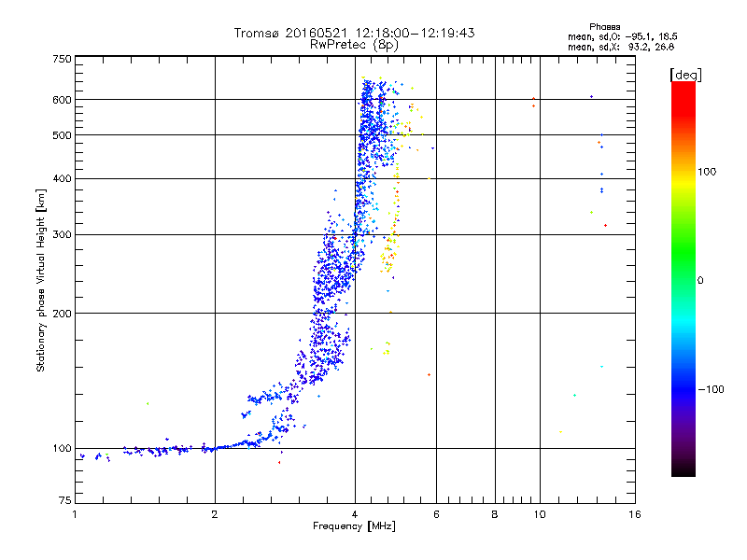The image size is (747, 560).
Task: Click the '2' x-axis tick label
Action: tap(215, 514)
